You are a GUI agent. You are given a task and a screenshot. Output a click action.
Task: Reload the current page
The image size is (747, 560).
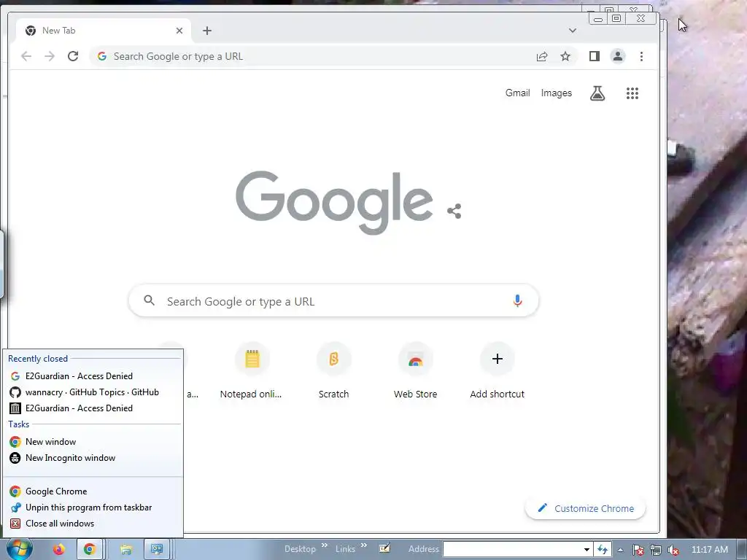click(73, 56)
